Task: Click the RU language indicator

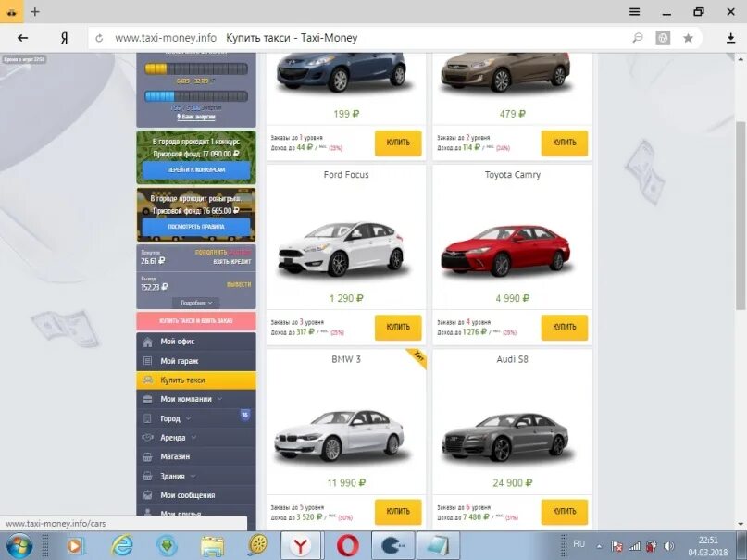Action: 579,544
